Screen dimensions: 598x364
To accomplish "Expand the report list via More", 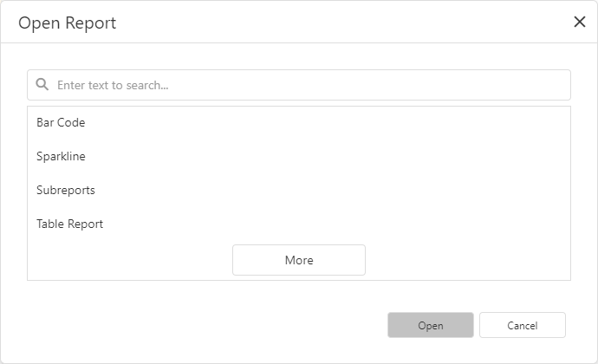I will 299,260.
